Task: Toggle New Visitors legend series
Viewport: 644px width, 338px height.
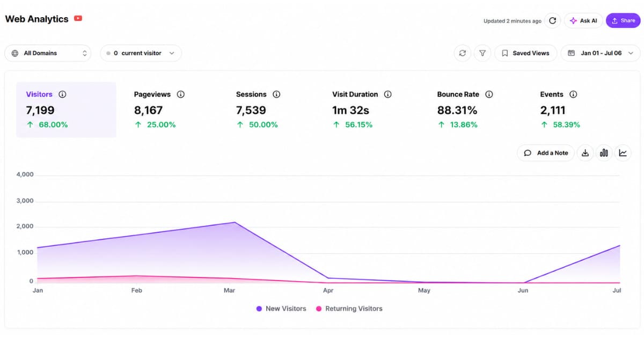Action: click(281, 308)
